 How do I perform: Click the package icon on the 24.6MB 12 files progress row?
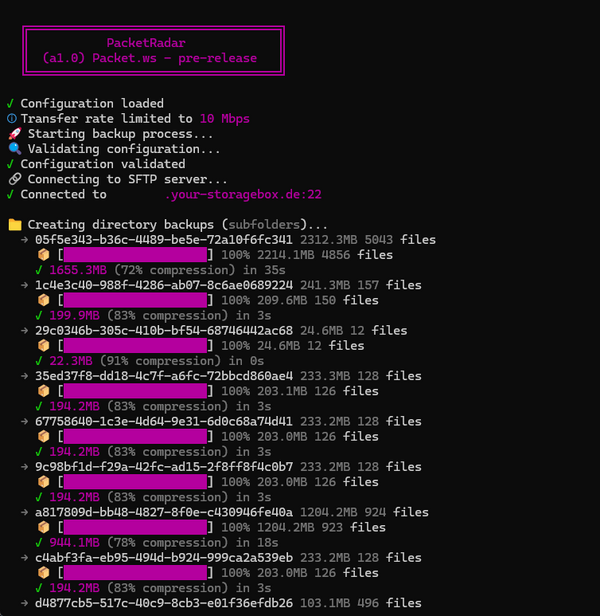(x=44, y=346)
